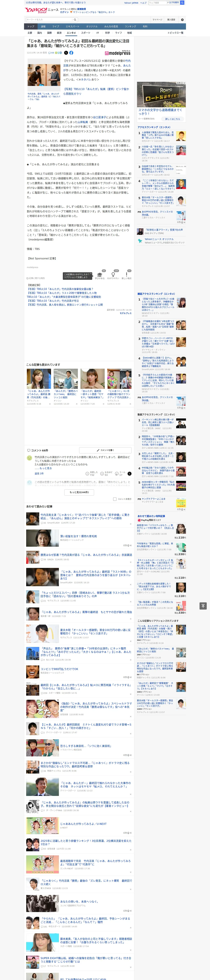The image size is (210, 980).
Task: Open ピンク髪から雰囲気ガラリ photo link
Action: [x=96, y=91]
